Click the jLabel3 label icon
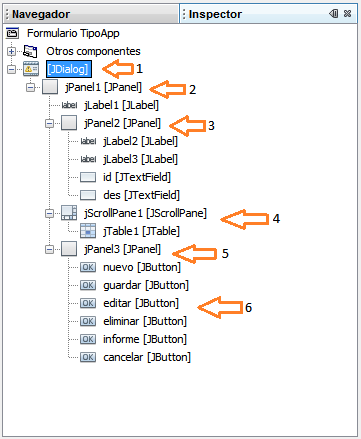Image resolution: width=361 pixels, height=439 pixels. (x=88, y=159)
